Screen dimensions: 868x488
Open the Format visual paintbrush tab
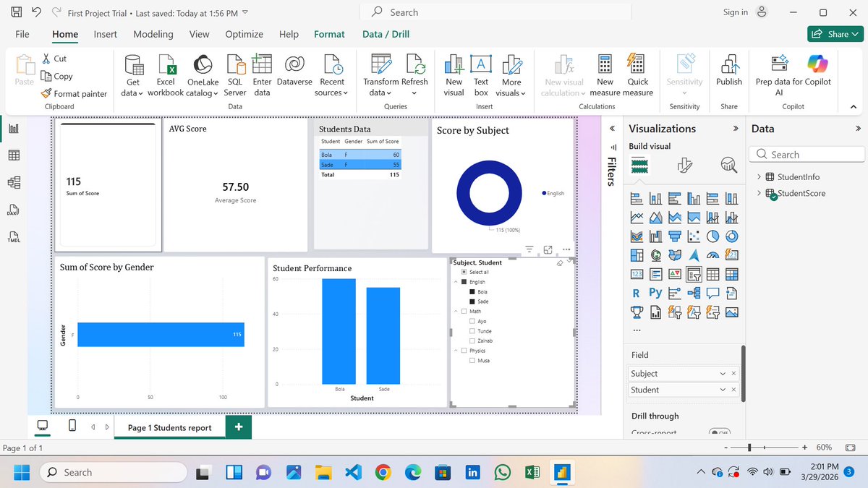[x=684, y=166]
